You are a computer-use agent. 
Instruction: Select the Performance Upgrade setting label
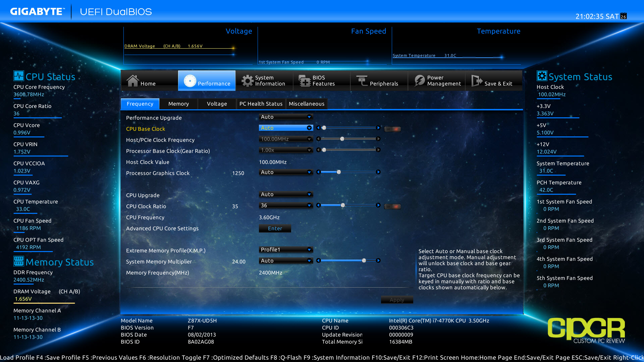click(x=154, y=118)
